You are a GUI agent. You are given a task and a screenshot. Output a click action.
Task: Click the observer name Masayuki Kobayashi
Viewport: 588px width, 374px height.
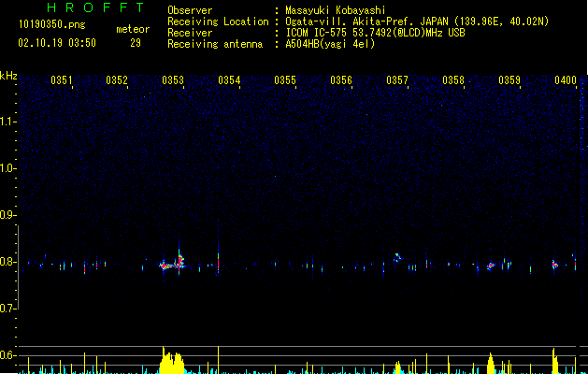(x=336, y=10)
